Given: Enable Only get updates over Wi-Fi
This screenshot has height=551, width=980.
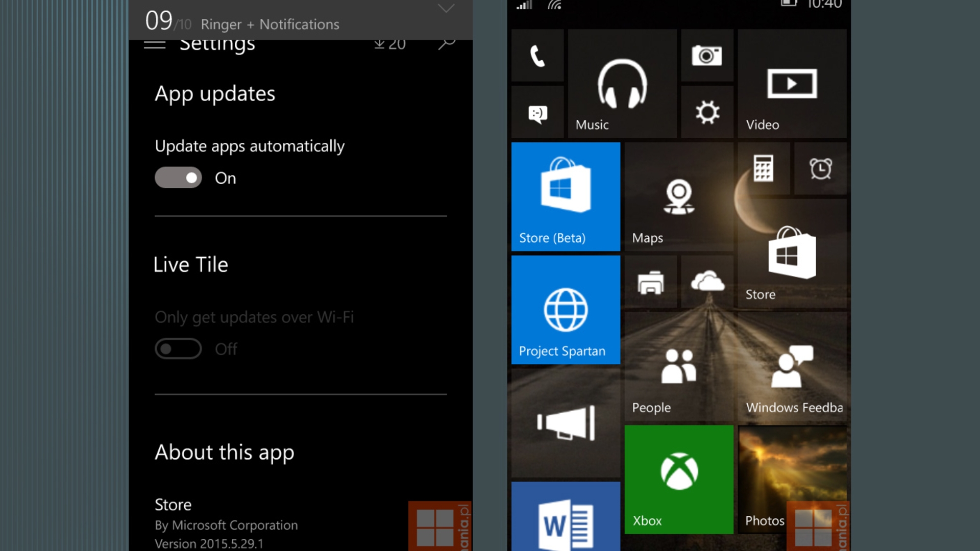Looking at the screenshot, I should pos(178,349).
